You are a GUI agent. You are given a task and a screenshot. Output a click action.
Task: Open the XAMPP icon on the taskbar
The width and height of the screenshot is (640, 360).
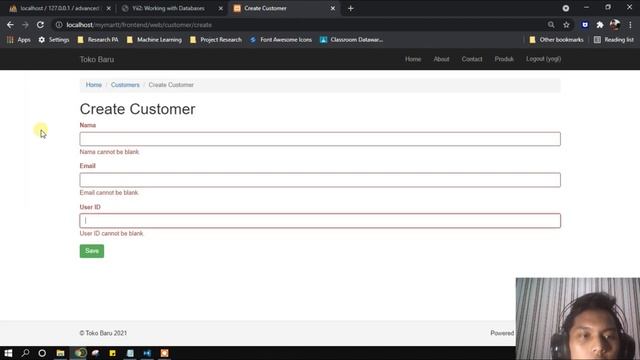[x=164, y=353]
